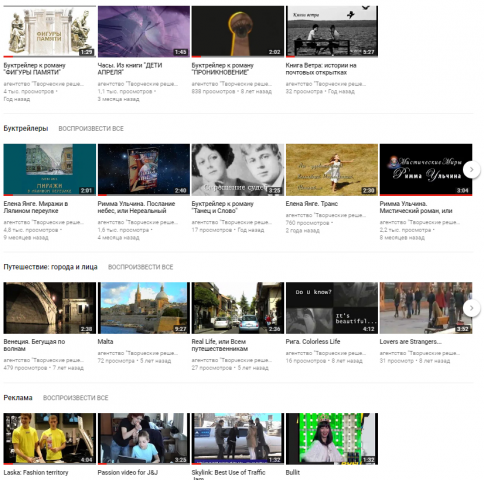The width and height of the screenshot is (484, 480).
Task: Click title 'Елена Янге. Миражи в Лялином переулке'
Action: pos(36,207)
